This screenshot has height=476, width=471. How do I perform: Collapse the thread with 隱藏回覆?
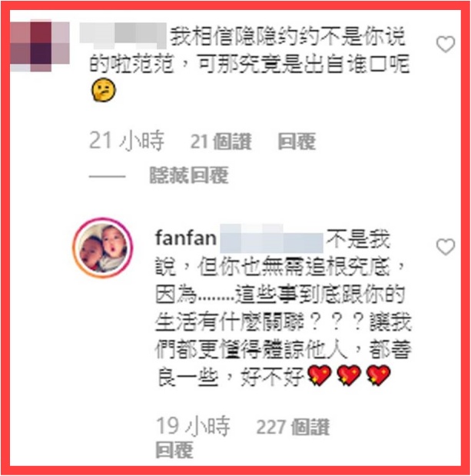tap(189, 175)
